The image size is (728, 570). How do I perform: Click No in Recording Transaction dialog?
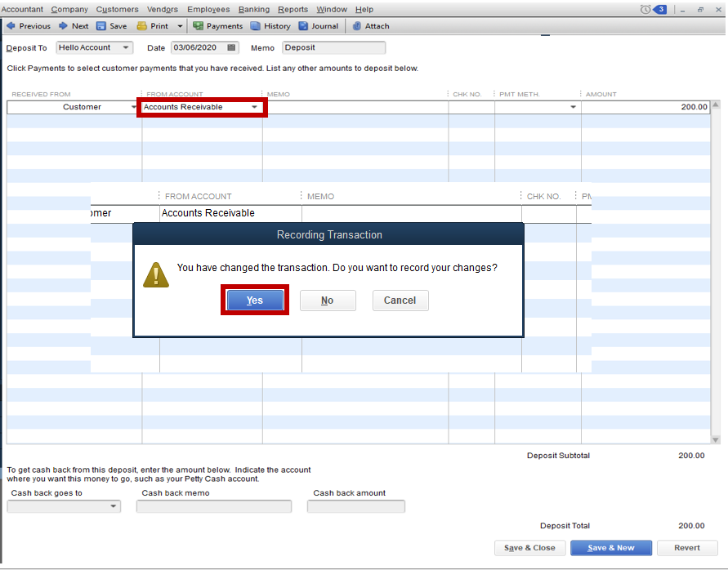(328, 301)
